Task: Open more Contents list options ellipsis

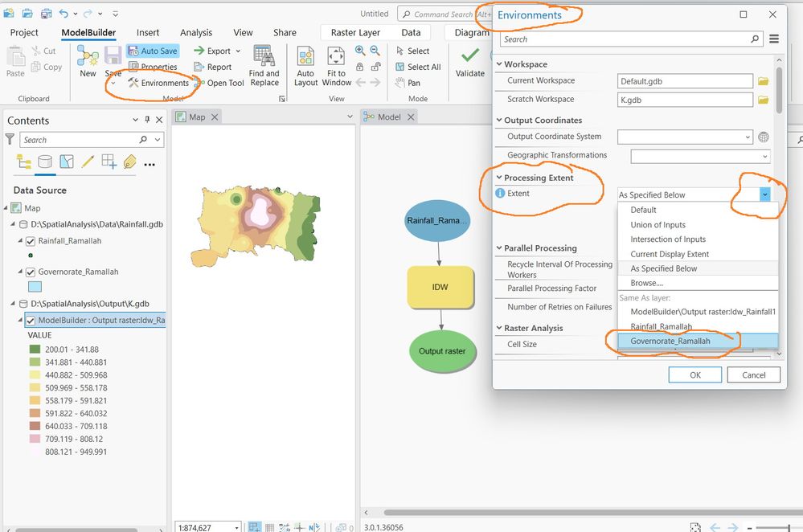Action: [150, 165]
